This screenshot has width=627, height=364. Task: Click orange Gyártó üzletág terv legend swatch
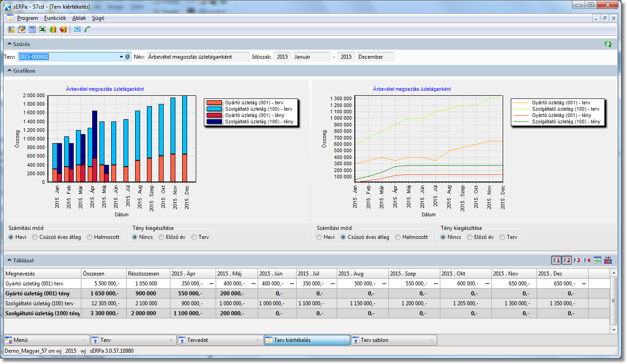(214, 103)
